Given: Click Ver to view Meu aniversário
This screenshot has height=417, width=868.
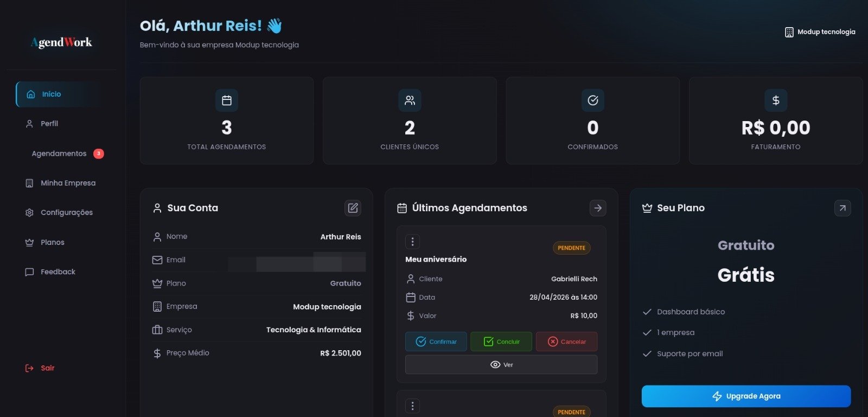Looking at the screenshot, I should click(x=501, y=365).
